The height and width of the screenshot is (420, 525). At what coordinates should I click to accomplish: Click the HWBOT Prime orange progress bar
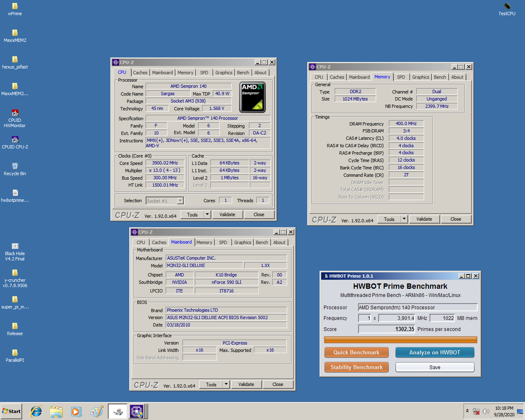click(x=400, y=340)
